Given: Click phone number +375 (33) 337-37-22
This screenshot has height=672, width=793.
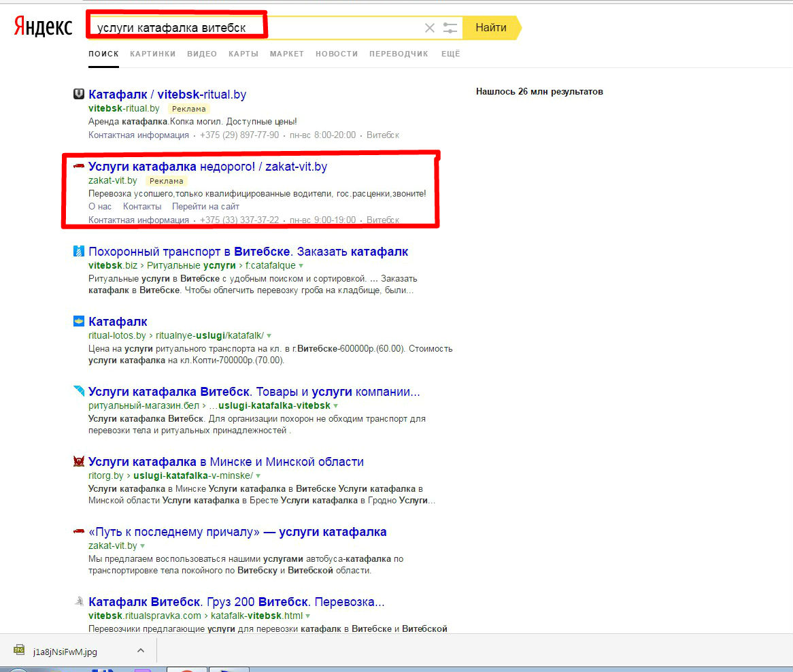Looking at the screenshot, I should tap(239, 220).
